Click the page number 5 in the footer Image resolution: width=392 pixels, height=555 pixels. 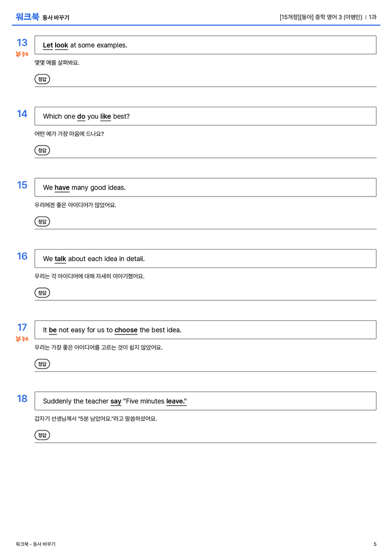point(375,544)
